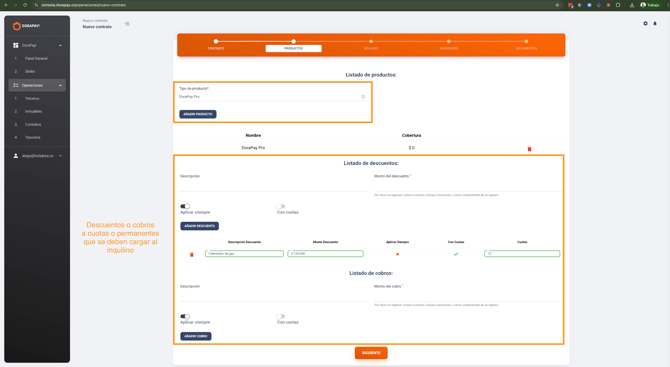
Task: Collapse sidebar using the menu toggle icon
Action: click(x=127, y=24)
